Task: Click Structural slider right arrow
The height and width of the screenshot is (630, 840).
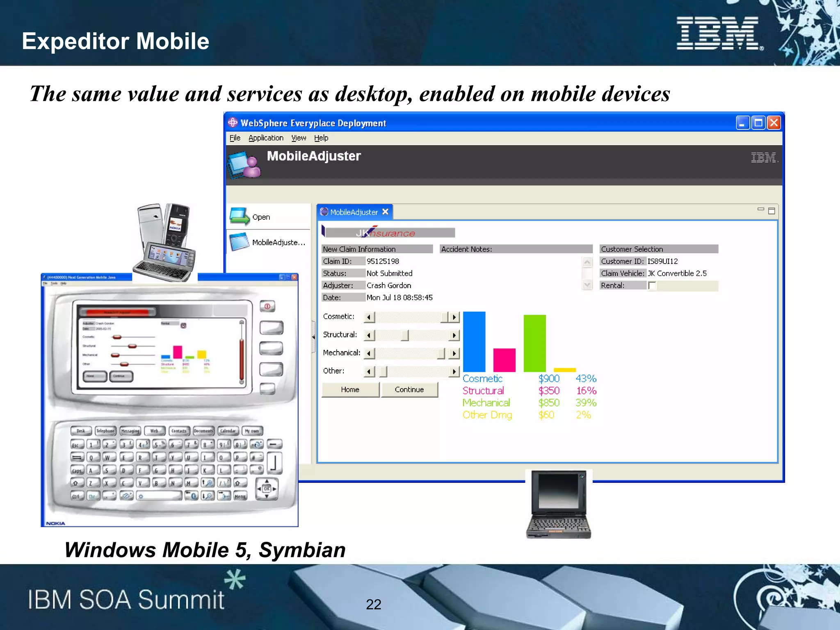Action: click(454, 335)
